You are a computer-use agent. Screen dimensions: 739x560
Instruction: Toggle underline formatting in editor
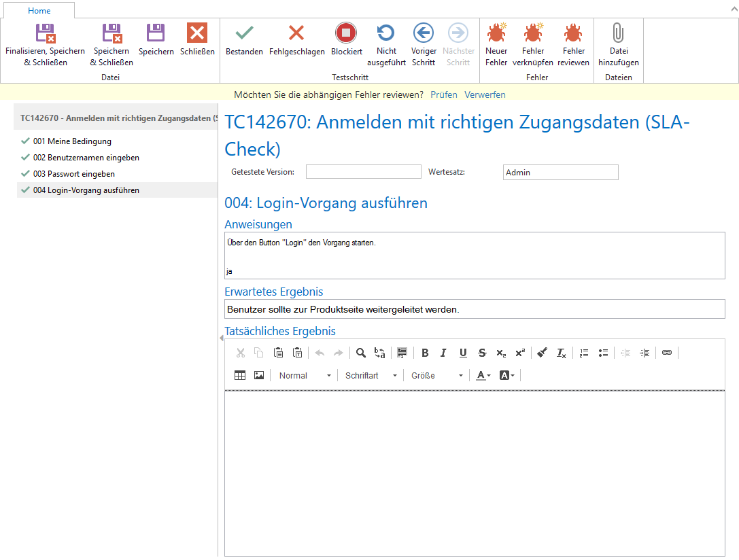click(463, 353)
